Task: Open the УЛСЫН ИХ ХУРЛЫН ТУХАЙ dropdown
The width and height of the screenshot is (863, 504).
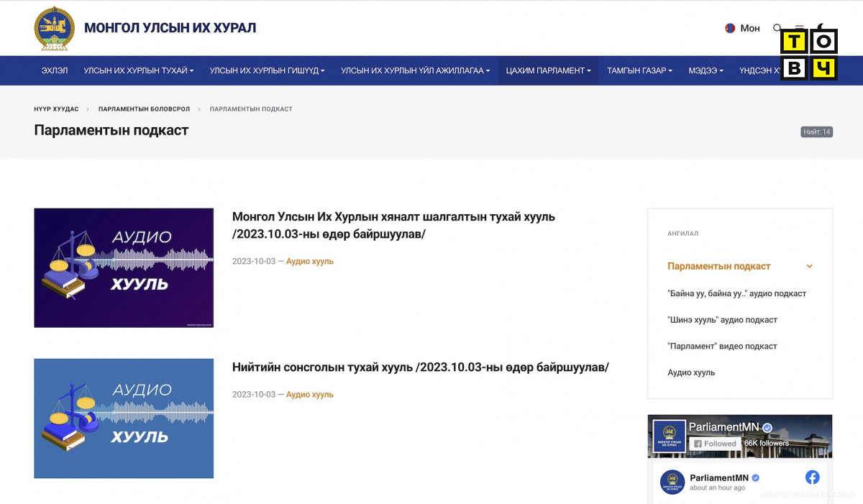Action: [x=139, y=70]
